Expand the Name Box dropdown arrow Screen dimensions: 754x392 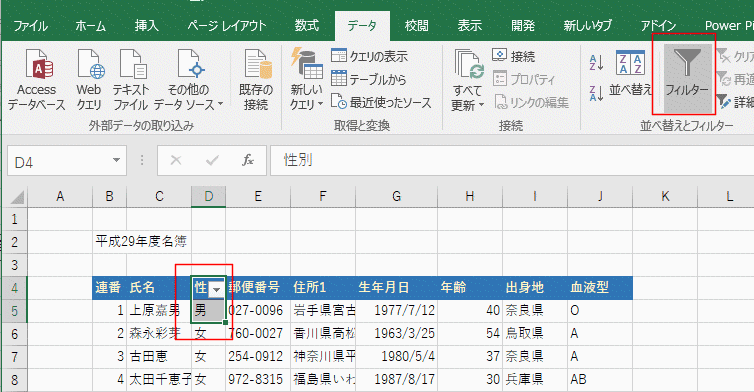click(x=116, y=160)
